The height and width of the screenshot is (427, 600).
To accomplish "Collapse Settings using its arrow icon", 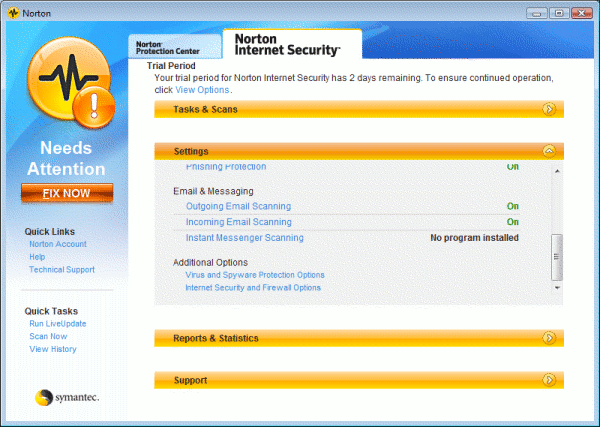I will pyautogui.click(x=549, y=151).
